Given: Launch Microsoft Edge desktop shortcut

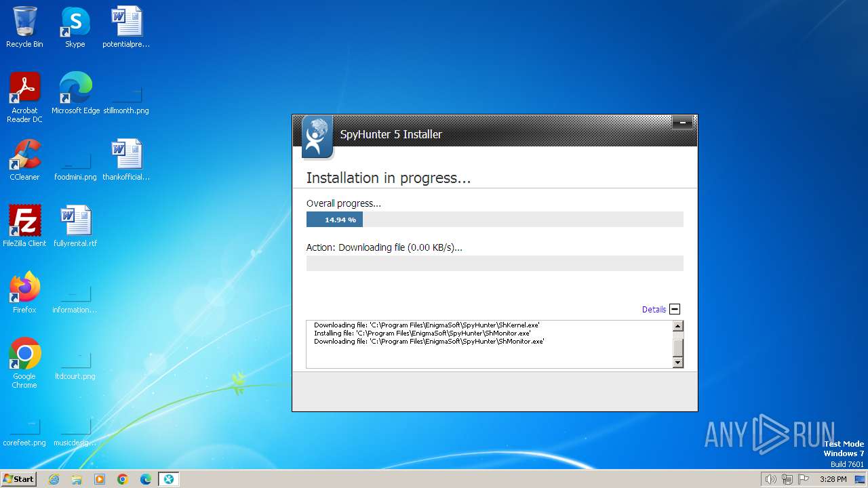Looking at the screenshot, I should (75, 93).
